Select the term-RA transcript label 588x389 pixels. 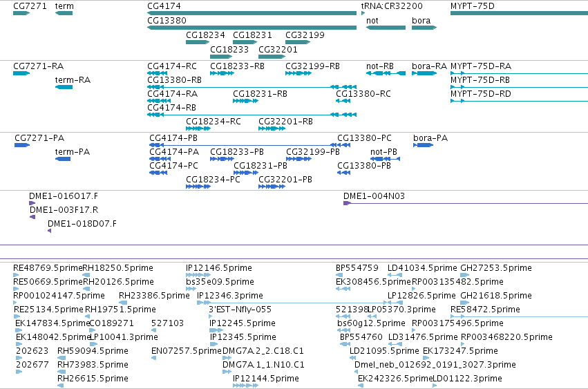coord(73,80)
